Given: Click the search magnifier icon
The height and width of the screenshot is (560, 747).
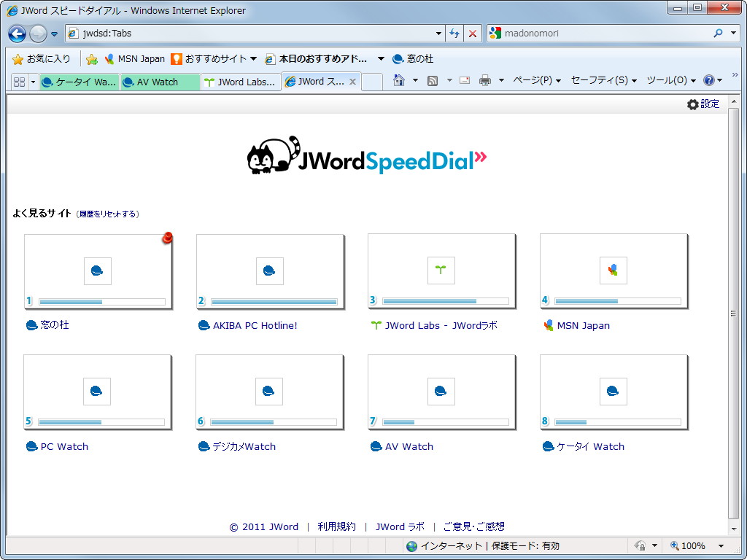Looking at the screenshot, I should pos(718,33).
